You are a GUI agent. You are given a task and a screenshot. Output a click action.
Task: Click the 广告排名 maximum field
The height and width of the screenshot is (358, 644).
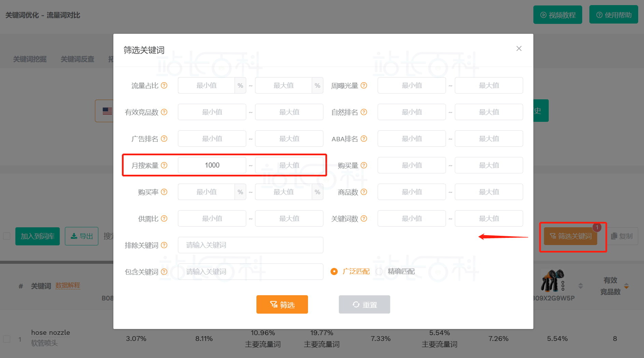coord(289,139)
